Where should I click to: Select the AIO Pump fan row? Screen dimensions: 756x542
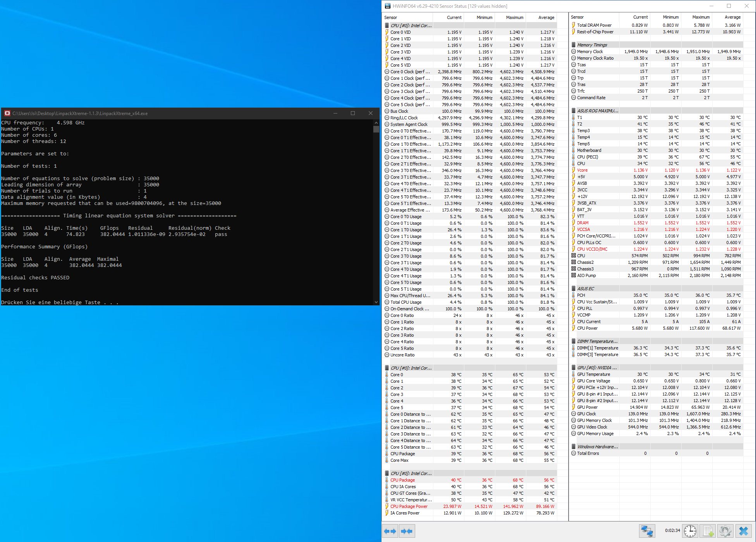point(586,275)
